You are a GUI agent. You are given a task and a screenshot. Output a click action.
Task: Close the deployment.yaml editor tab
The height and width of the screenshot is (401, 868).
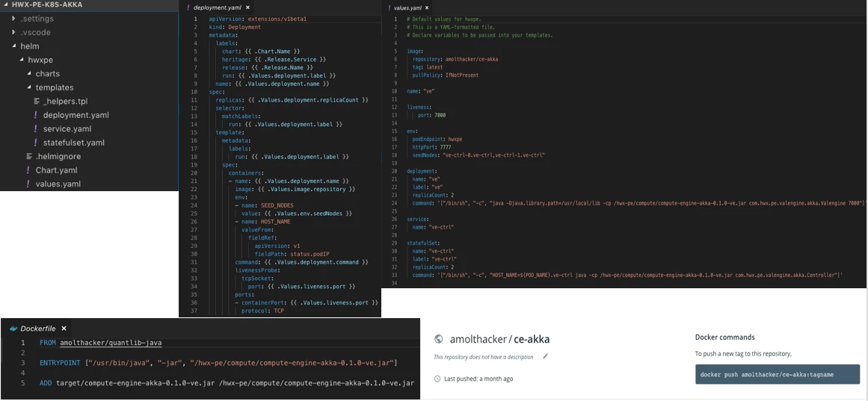pos(247,7)
